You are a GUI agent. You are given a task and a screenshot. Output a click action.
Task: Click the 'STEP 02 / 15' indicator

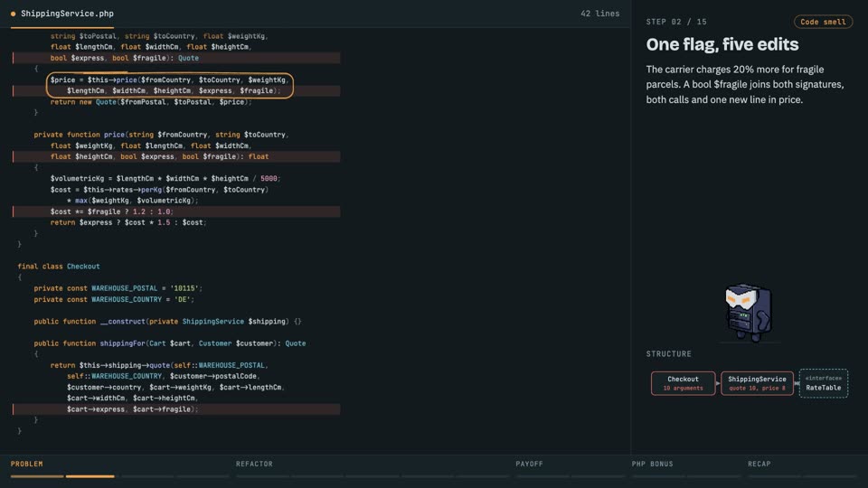[x=676, y=22]
